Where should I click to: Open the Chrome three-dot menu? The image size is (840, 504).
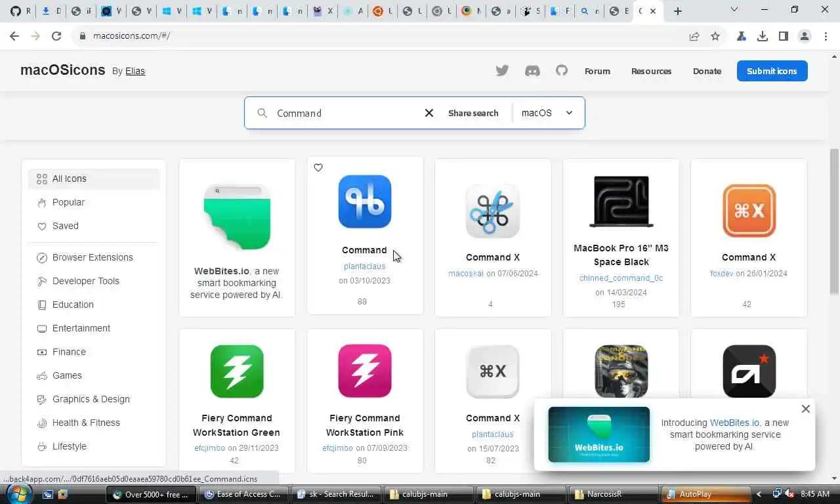826,36
